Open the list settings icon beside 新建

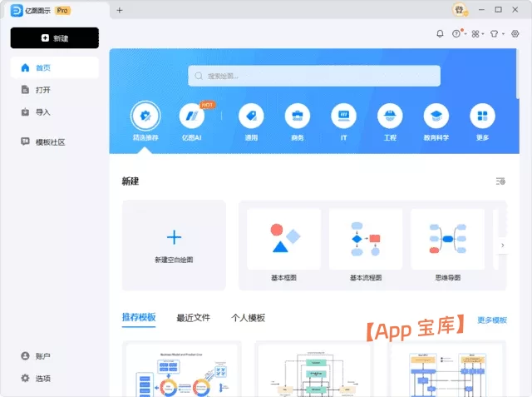500,181
